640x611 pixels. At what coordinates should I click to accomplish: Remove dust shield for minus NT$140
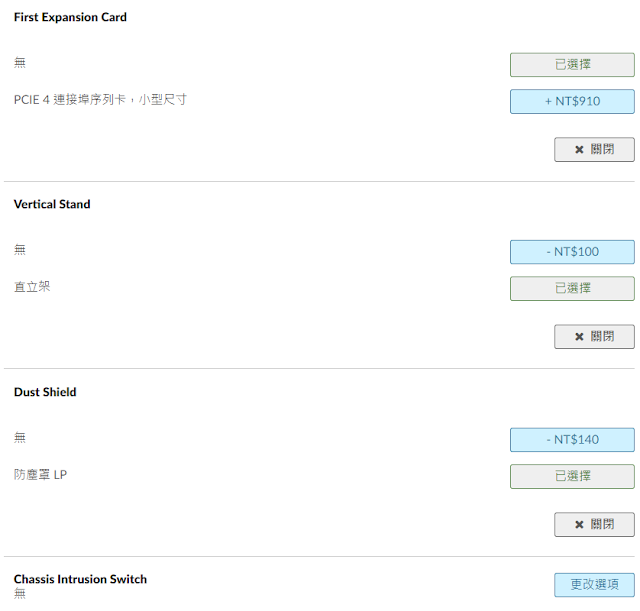(572, 440)
